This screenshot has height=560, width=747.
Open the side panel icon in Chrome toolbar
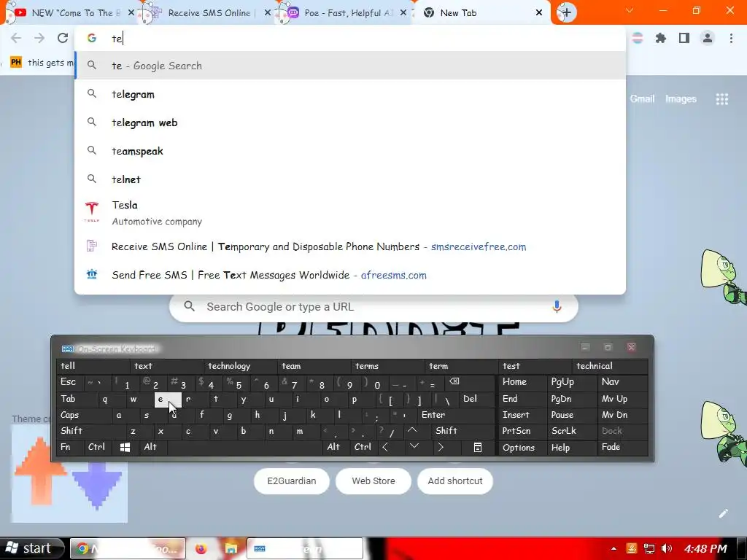pyautogui.click(x=684, y=38)
